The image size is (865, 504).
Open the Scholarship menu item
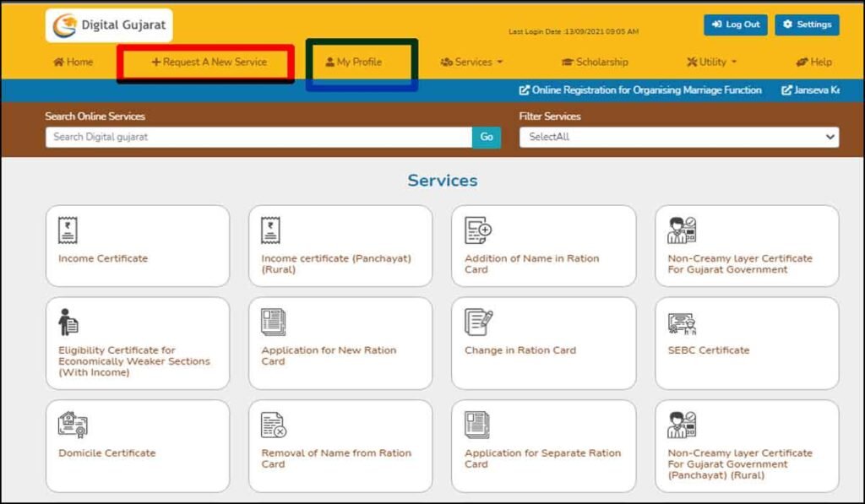tap(595, 62)
